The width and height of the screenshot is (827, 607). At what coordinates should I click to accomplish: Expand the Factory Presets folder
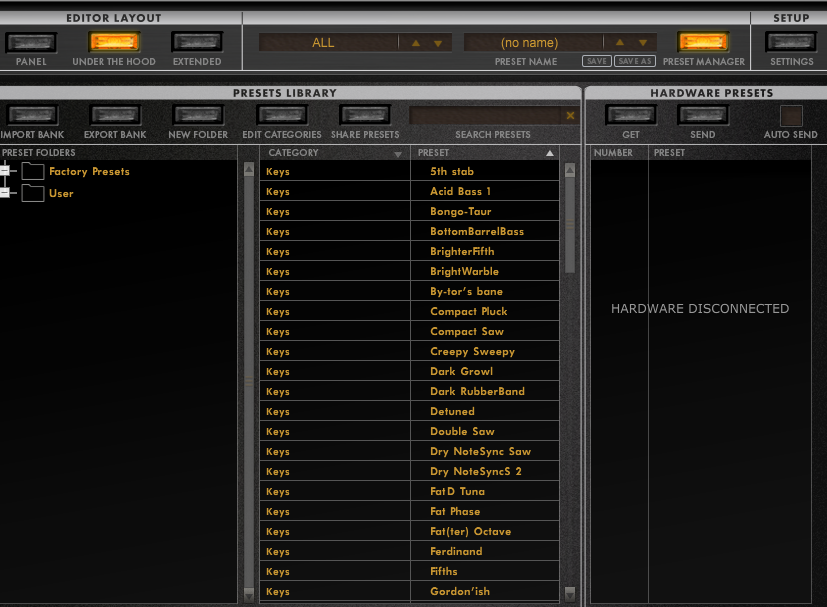pos(5,171)
